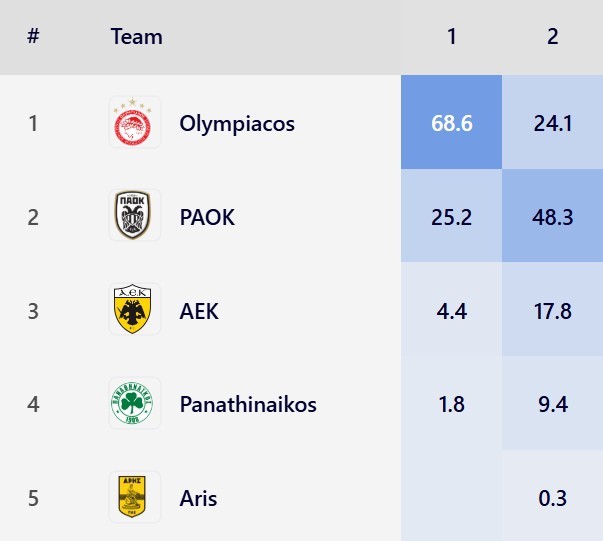Sort by the Team column header
The width and height of the screenshot is (603, 541).
tap(136, 38)
